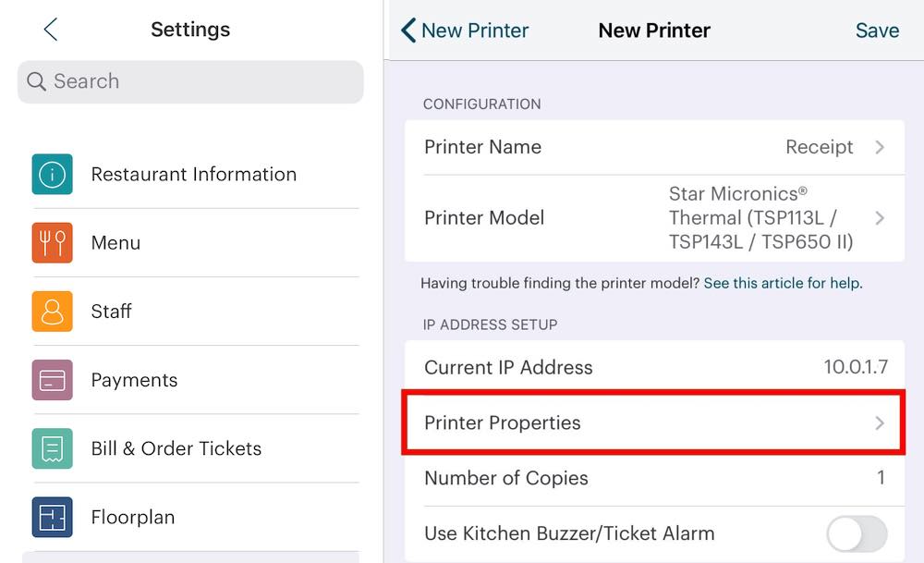Click the magnifying glass in the Search bar
The width and height of the screenshot is (924, 563).
click(36, 81)
